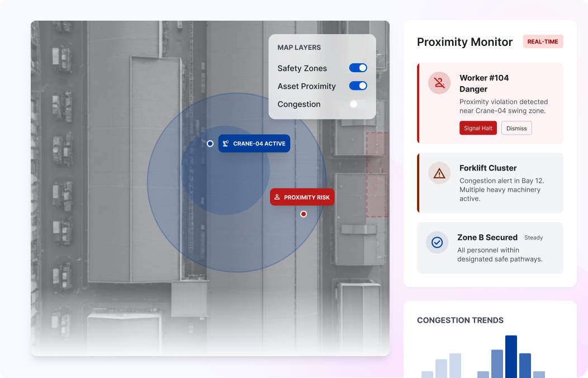Click the person icon on the PROXIMITY RISK badge
588x378 pixels.
tap(277, 197)
